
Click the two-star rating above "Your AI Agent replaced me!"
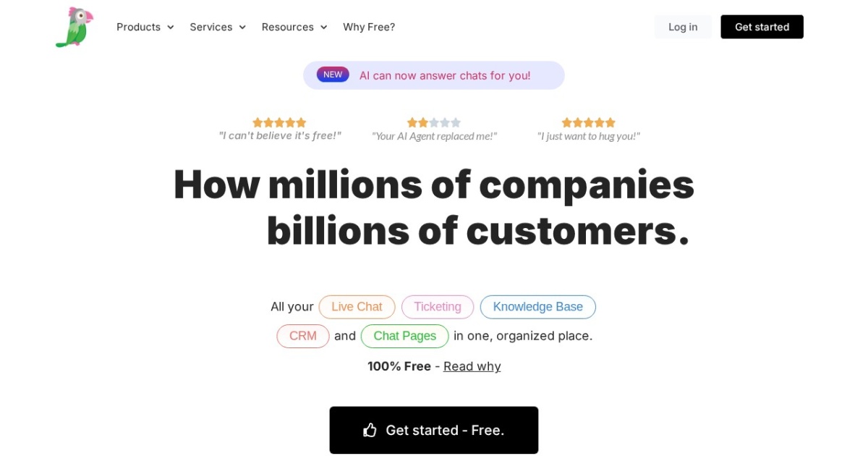434,122
